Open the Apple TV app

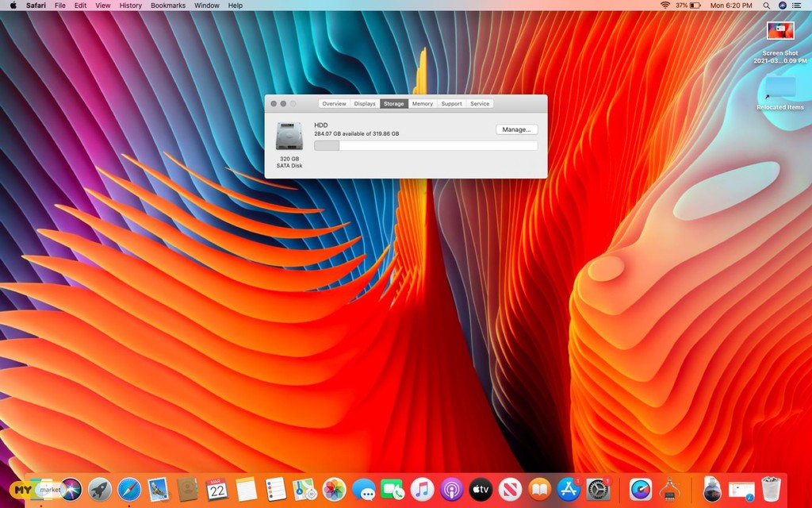481,489
